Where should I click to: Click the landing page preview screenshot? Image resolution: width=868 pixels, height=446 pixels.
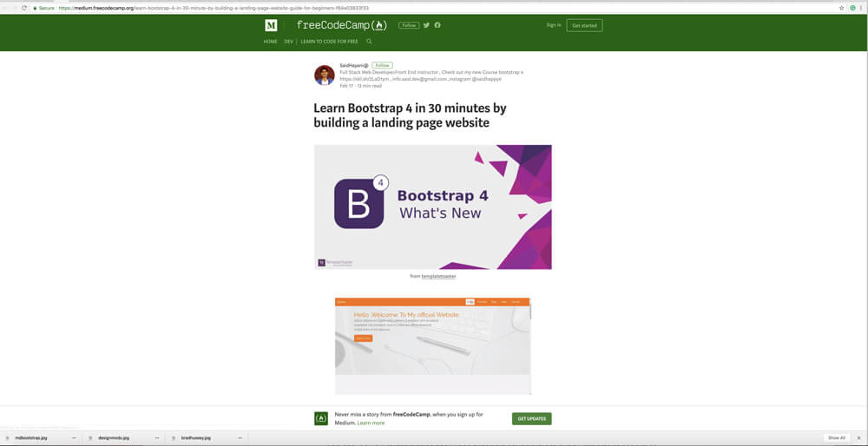pos(433,346)
